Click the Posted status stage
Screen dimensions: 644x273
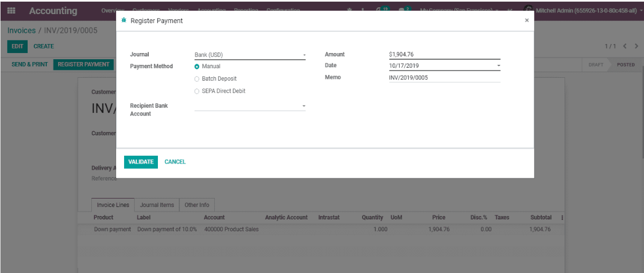[625, 65]
